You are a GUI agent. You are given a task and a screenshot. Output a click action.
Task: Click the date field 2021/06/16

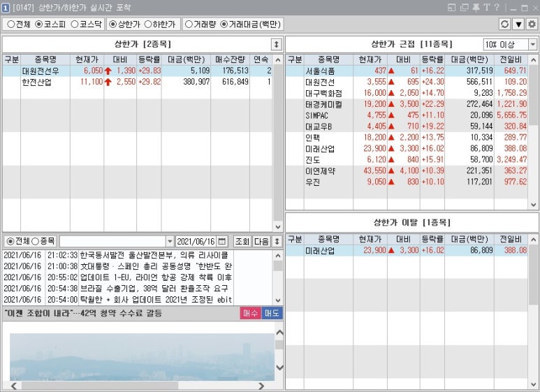pyautogui.click(x=196, y=241)
